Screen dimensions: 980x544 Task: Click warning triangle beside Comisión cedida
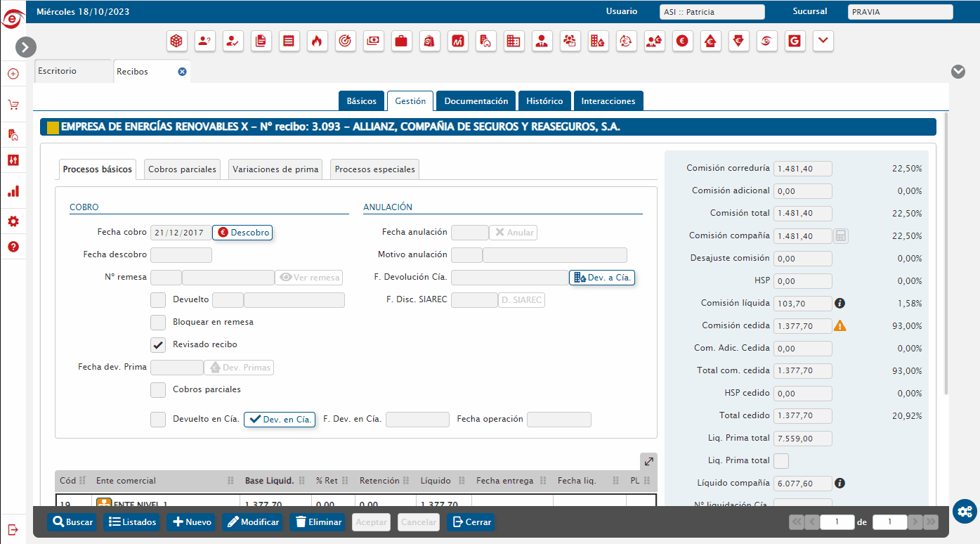point(839,325)
